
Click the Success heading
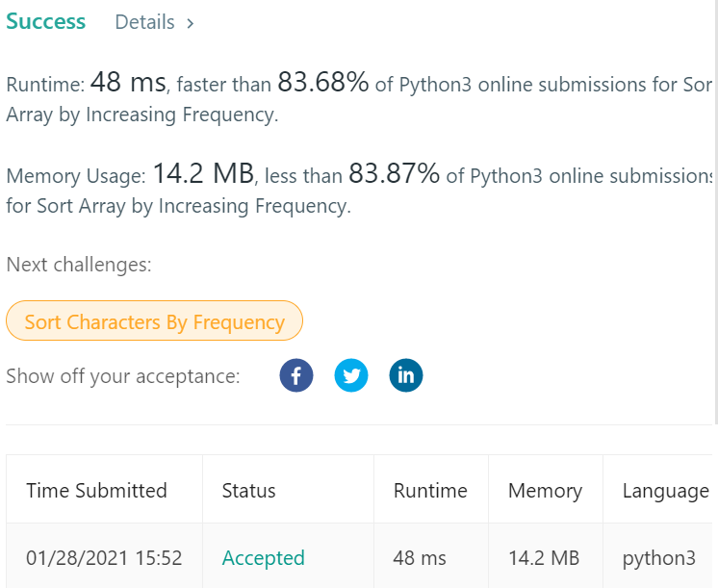tap(45, 21)
